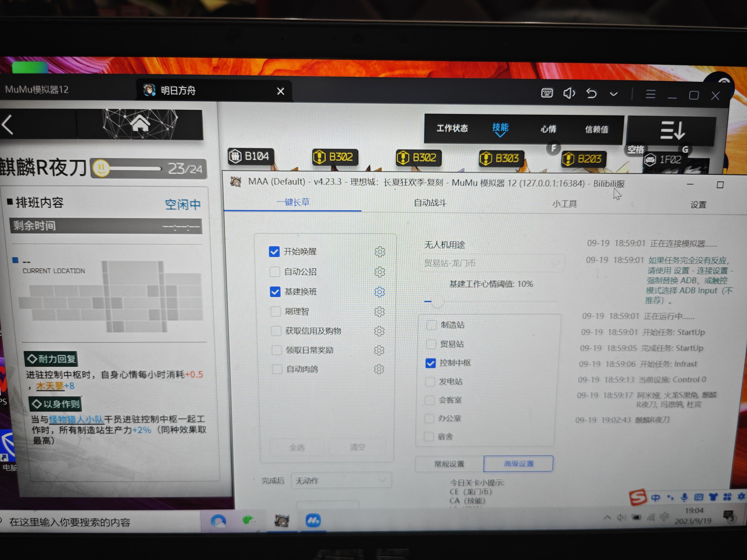The image size is (747, 560).
Task: Open settings gear for 获取信用及购物
Action: pos(379,331)
